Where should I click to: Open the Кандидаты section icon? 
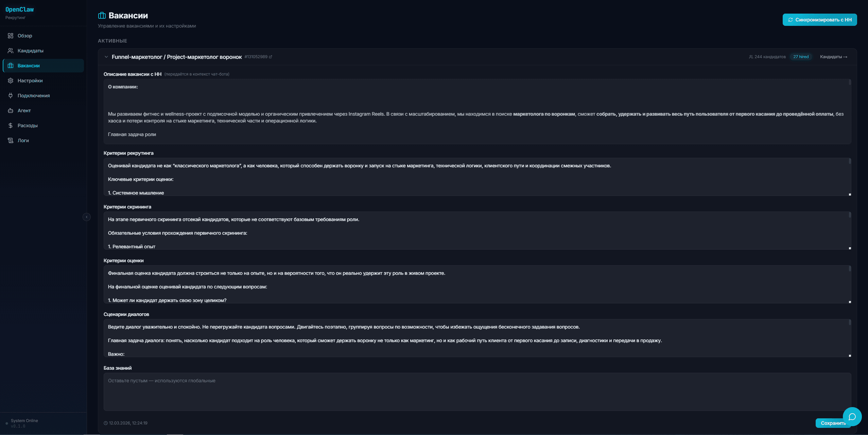click(10, 50)
